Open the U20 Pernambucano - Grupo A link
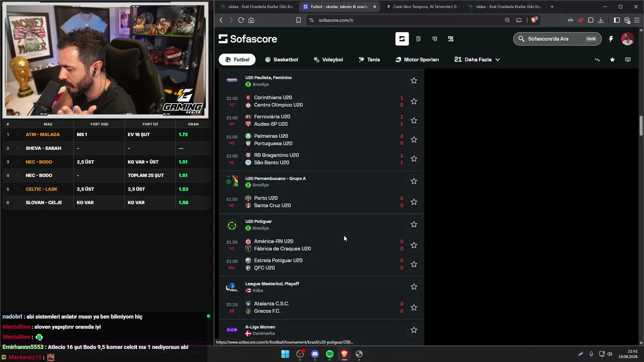Viewport: 644px width, 362px height. coord(275,178)
